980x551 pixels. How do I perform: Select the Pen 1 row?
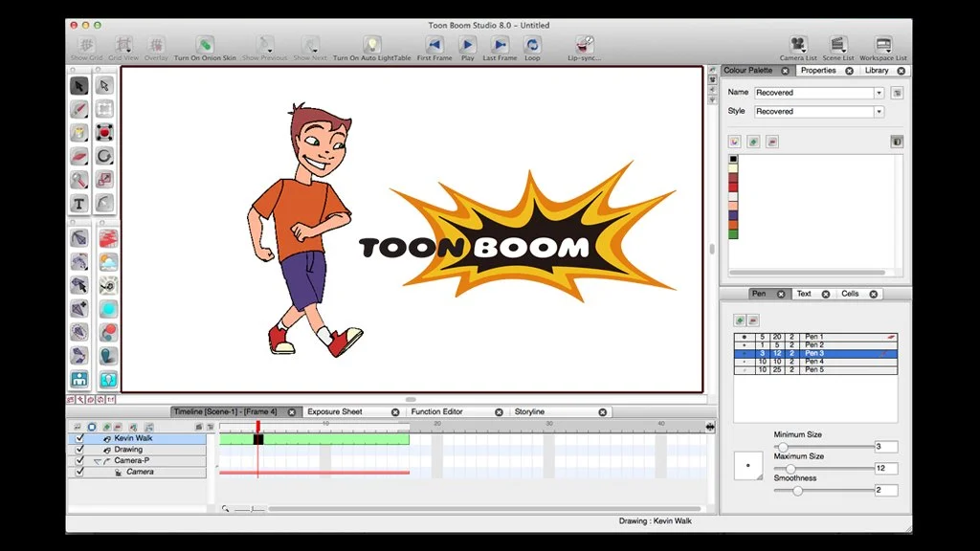click(815, 337)
